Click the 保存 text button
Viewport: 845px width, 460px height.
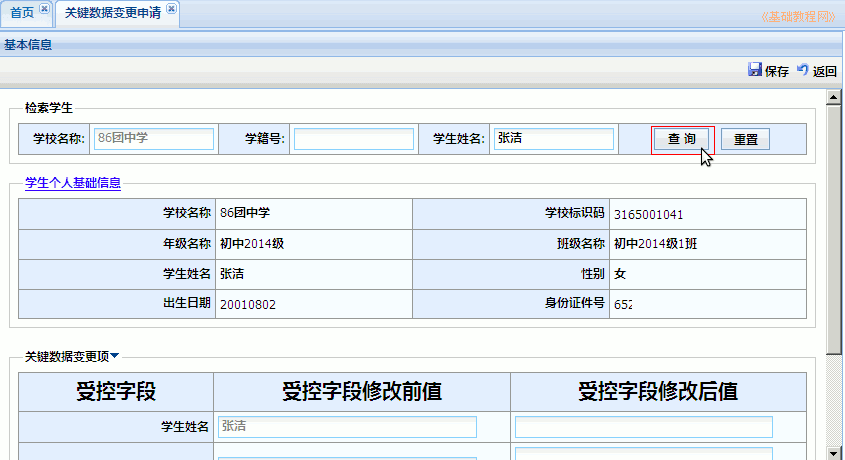click(777, 71)
